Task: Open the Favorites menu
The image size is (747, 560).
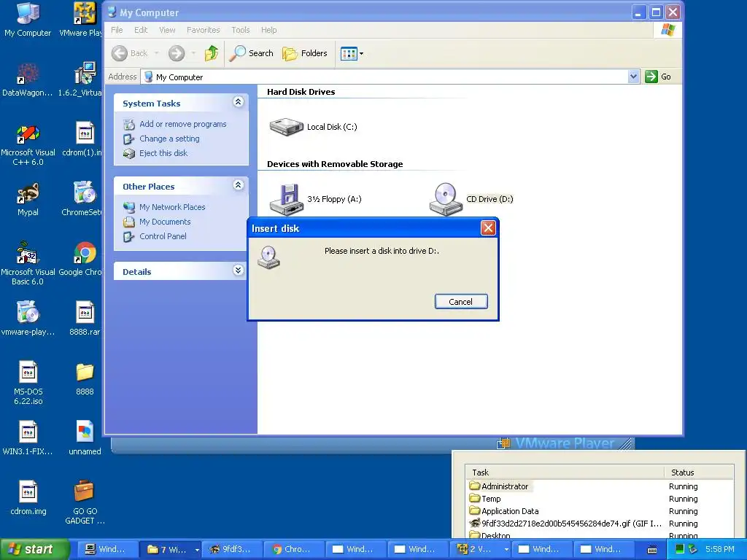Action: pyautogui.click(x=204, y=30)
